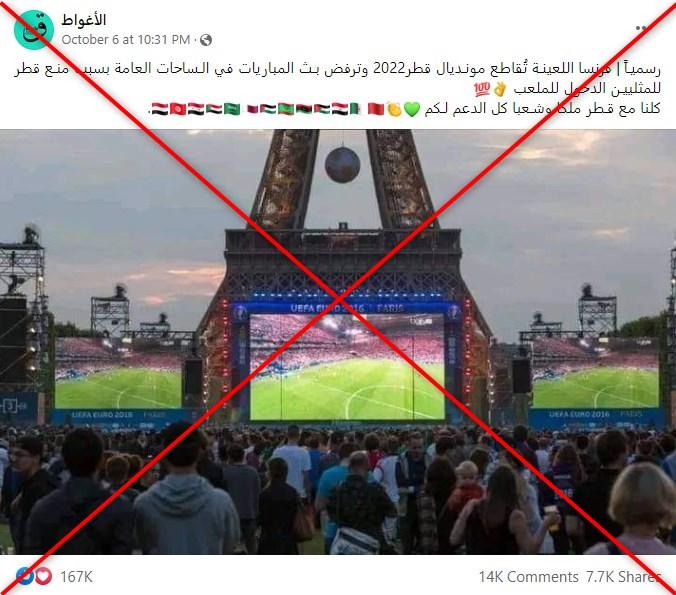
Task: Open the 14K Comments link
Action: click(x=529, y=576)
